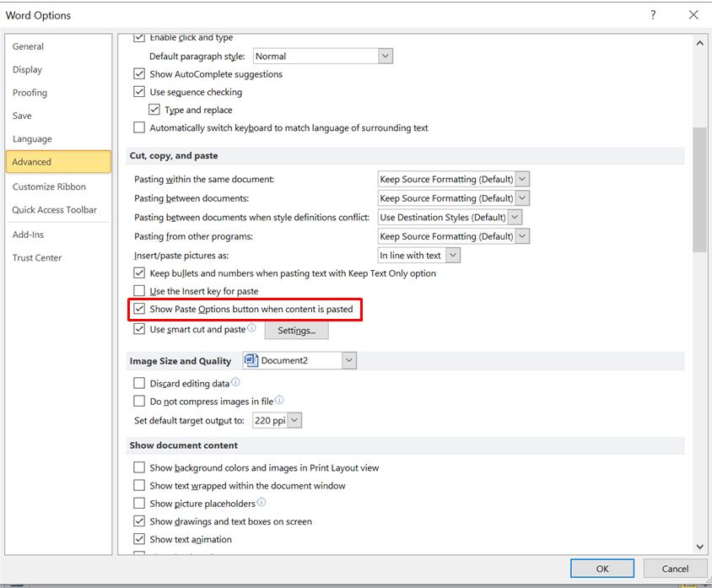Toggle Keep bullets and numbers when pasting
Screen dimensions: 712x588
click(x=139, y=272)
